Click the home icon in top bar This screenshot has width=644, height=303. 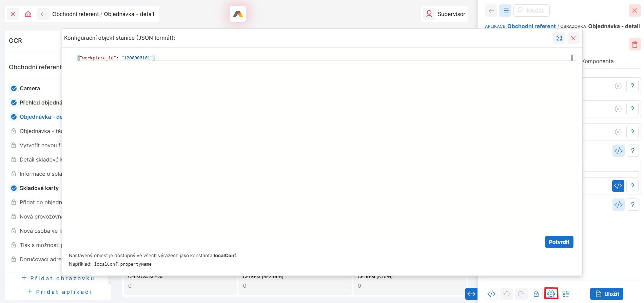pos(28,14)
